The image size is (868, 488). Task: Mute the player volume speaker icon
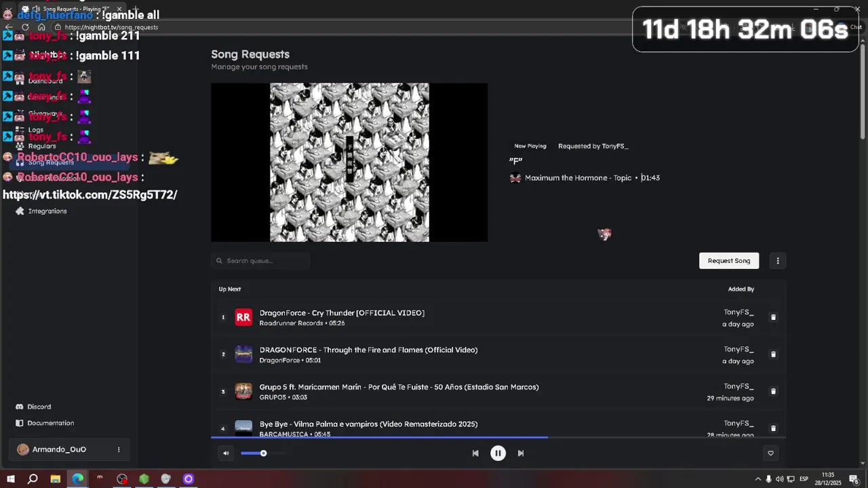click(x=226, y=453)
